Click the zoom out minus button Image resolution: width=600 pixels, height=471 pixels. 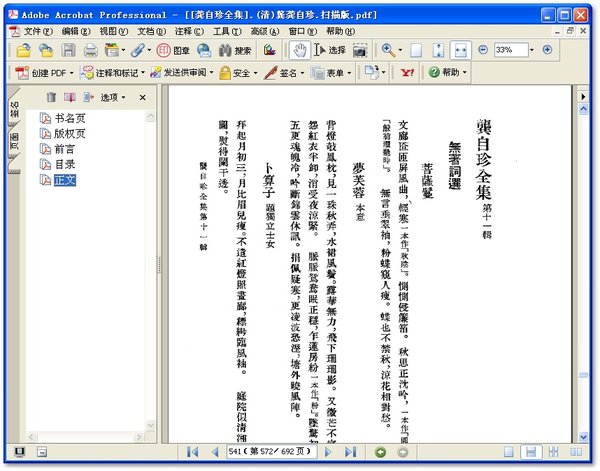[483, 50]
